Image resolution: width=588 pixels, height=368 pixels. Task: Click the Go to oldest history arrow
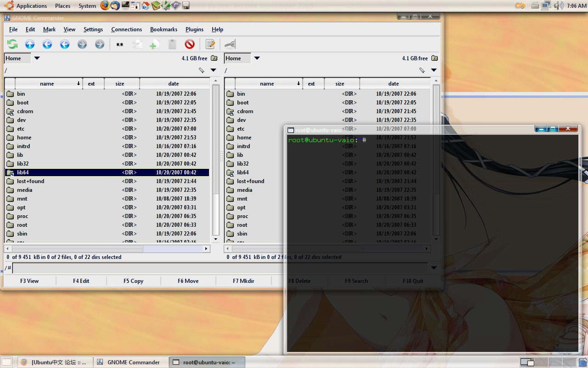click(47, 44)
